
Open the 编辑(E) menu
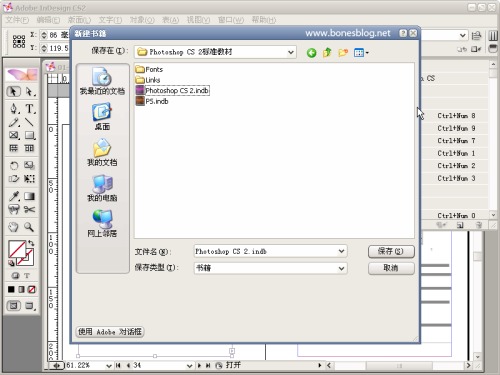48,20
